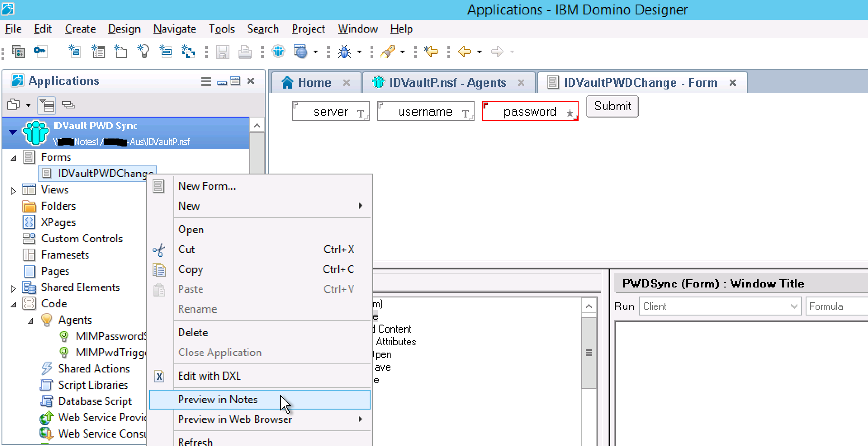The height and width of the screenshot is (446, 868).
Task: Click the Submit button on form
Action: click(612, 106)
